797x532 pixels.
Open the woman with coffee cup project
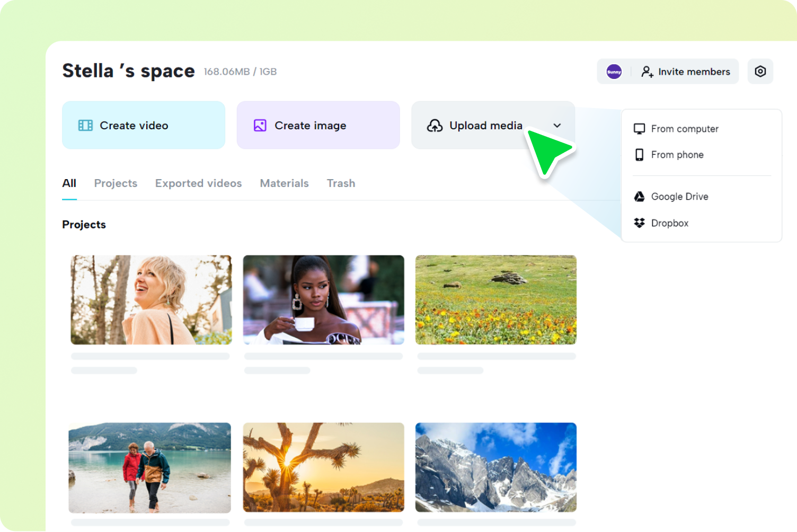[x=324, y=300]
